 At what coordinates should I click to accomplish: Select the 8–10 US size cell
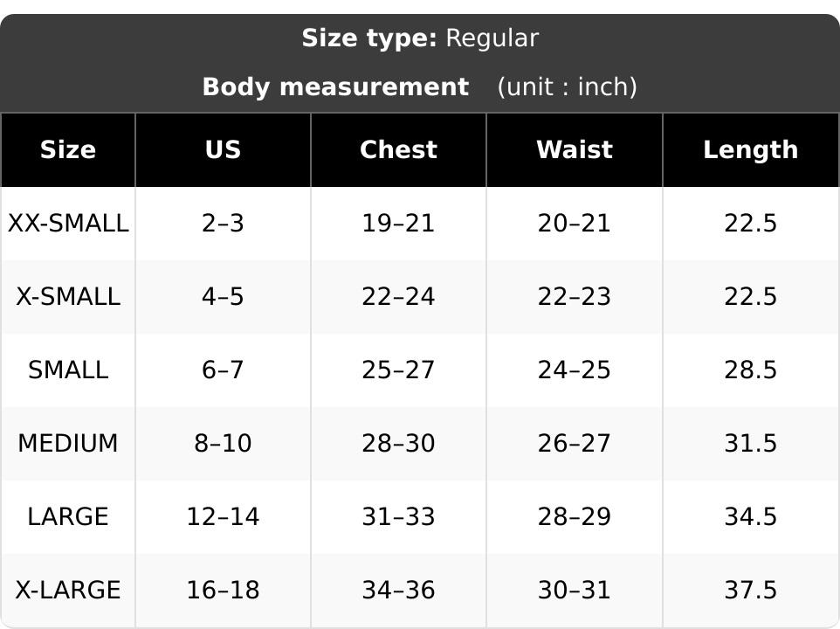pyautogui.click(x=223, y=443)
